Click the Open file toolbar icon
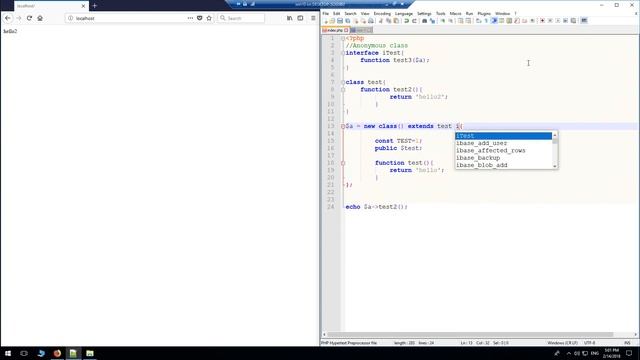 (x=332, y=20)
